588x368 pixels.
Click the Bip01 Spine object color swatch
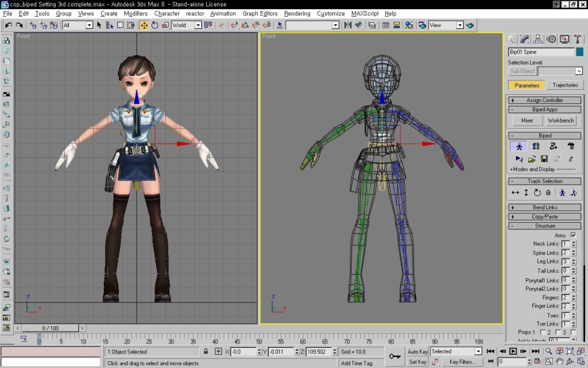click(x=579, y=52)
